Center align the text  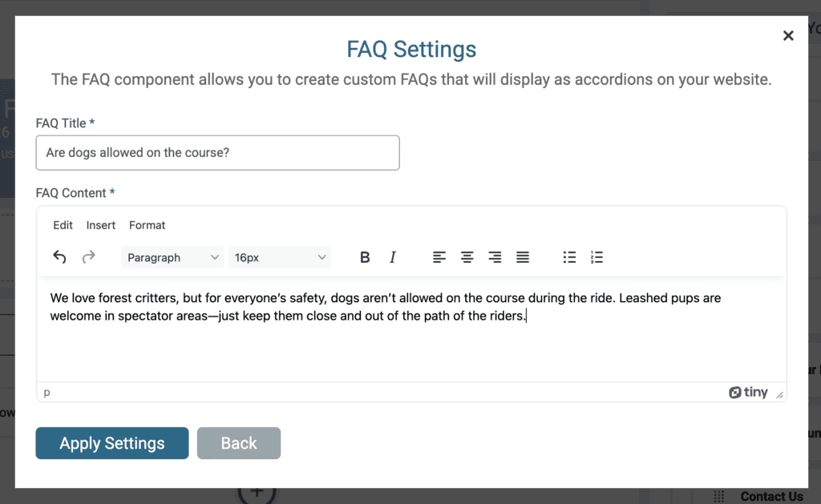[x=467, y=257]
